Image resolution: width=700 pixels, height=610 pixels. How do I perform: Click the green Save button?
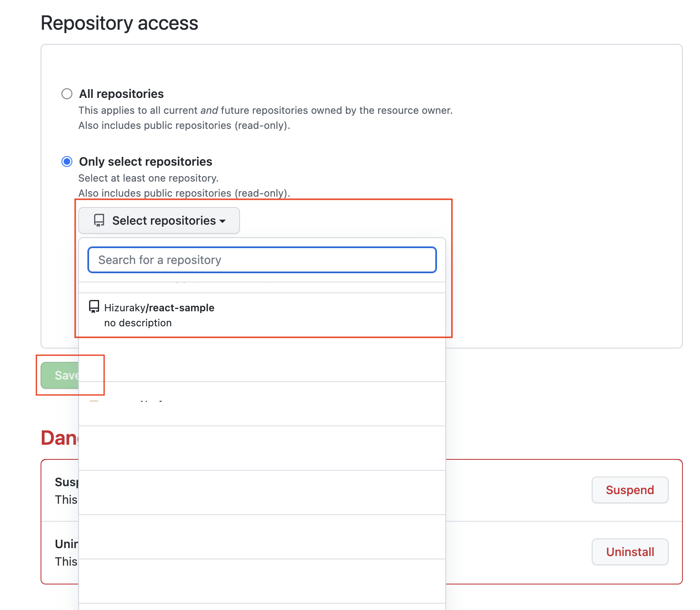(x=60, y=375)
